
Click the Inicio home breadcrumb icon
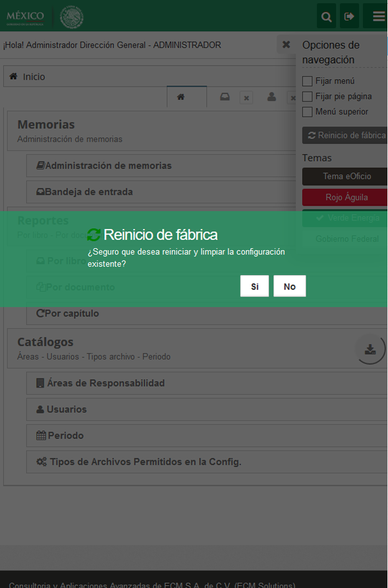(x=14, y=77)
